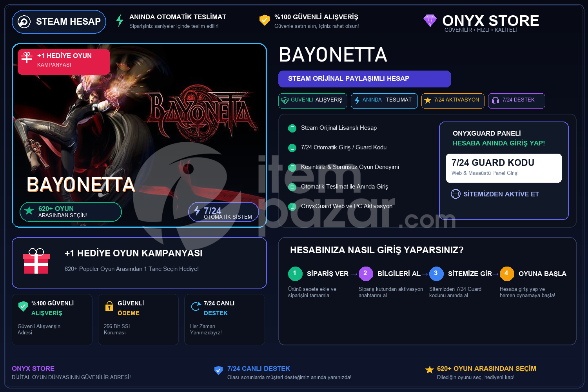Click the +1 HEDİYE OYUN red badge

pyautogui.click(x=64, y=62)
